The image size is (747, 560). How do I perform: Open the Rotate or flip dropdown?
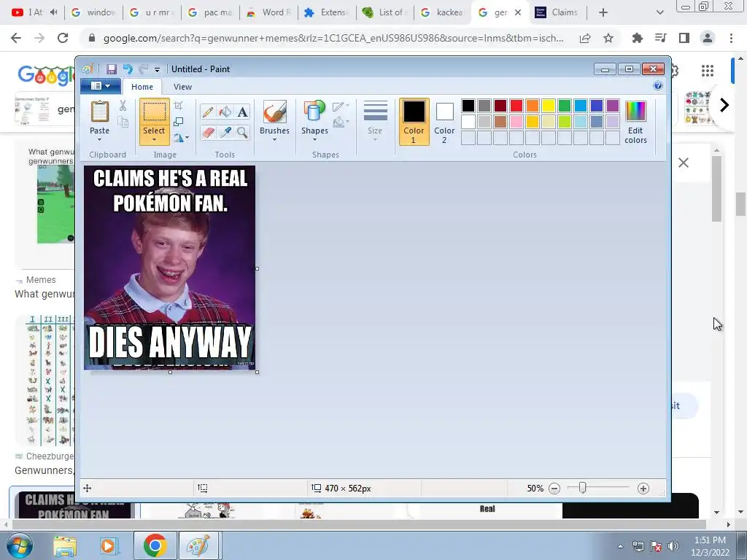click(181, 138)
